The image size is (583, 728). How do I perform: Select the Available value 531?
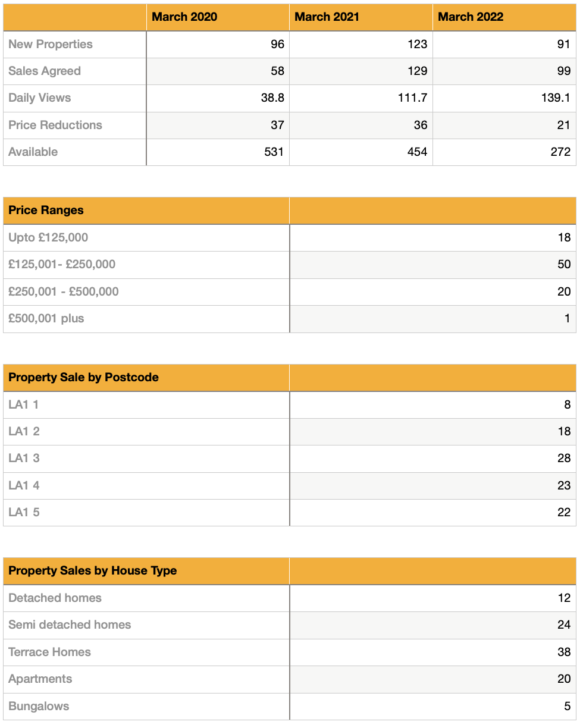click(274, 152)
